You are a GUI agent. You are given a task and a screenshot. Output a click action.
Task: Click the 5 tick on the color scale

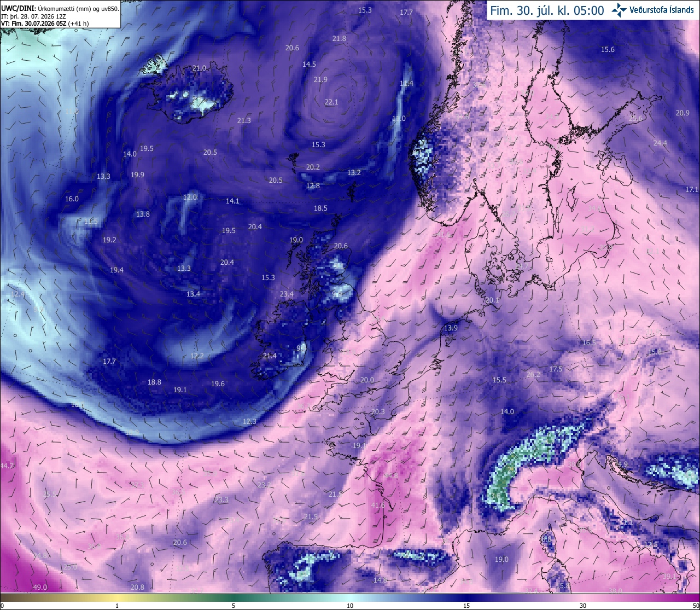click(234, 606)
